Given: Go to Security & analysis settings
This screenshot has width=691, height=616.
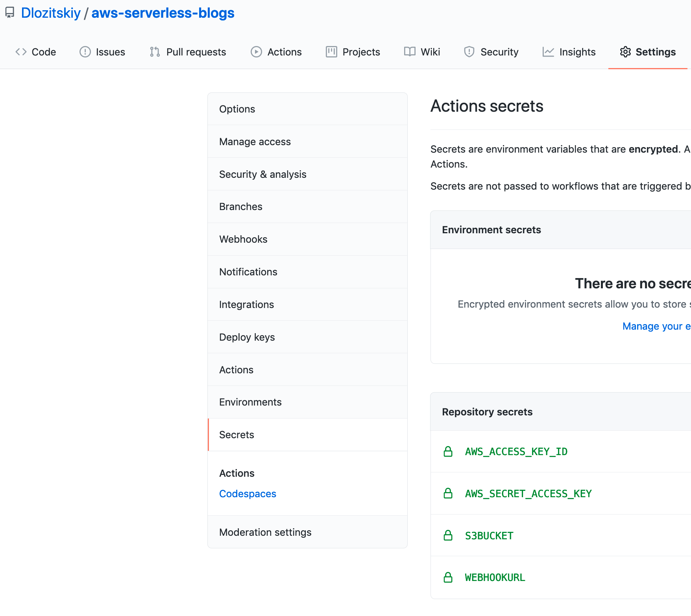Looking at the screenshot, I should tap(307, 174).
